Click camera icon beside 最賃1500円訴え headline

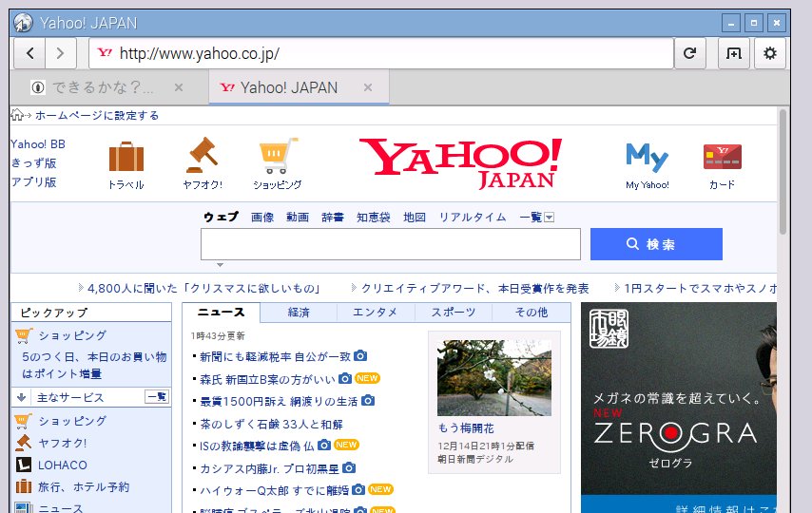tap(368, 400)
